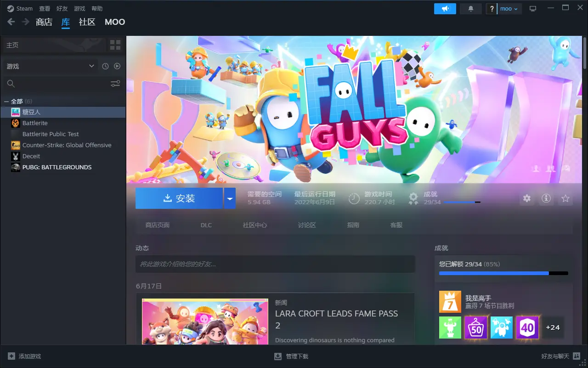
Task: Add Fall Guys to favorites star
Action: point(565,198)
